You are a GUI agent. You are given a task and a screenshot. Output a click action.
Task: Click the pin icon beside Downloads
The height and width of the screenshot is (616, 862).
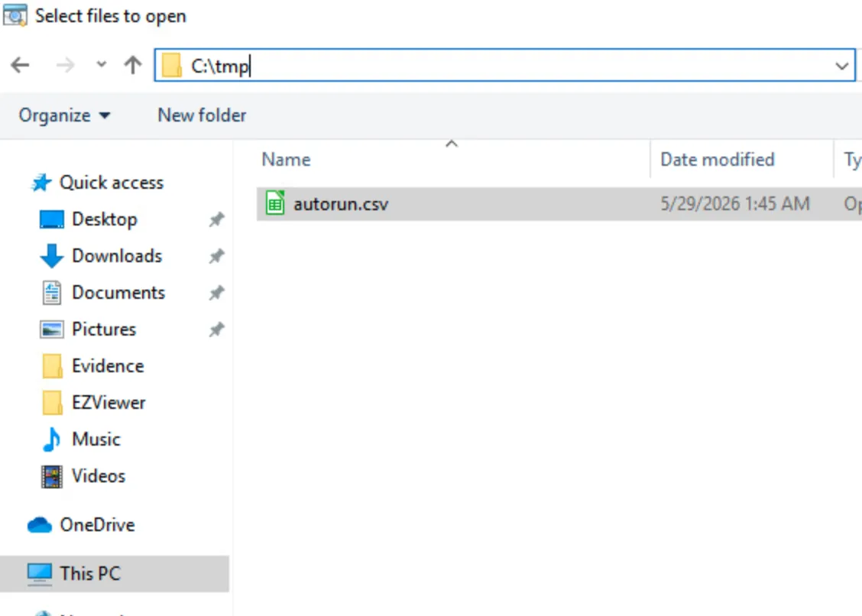click(x=216, y=256)
